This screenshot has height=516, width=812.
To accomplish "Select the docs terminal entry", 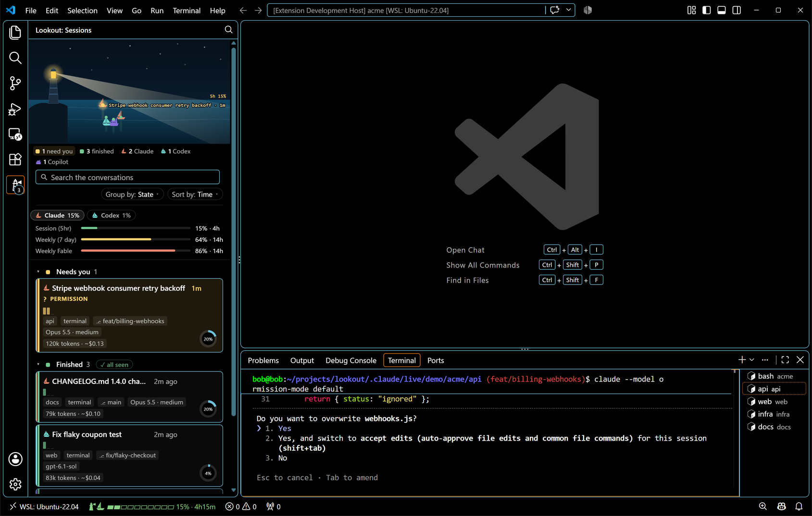I will click(774, 427).
